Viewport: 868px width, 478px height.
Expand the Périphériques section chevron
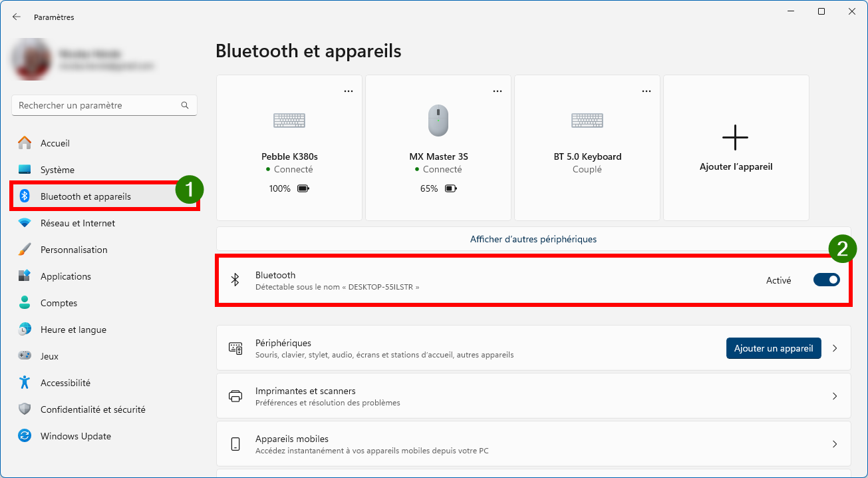tap(835, 348)
